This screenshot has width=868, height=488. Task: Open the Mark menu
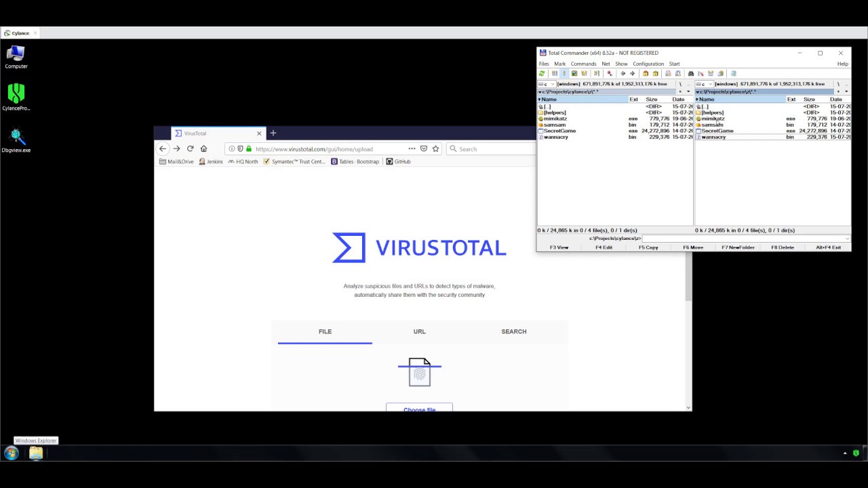(559, 64)
